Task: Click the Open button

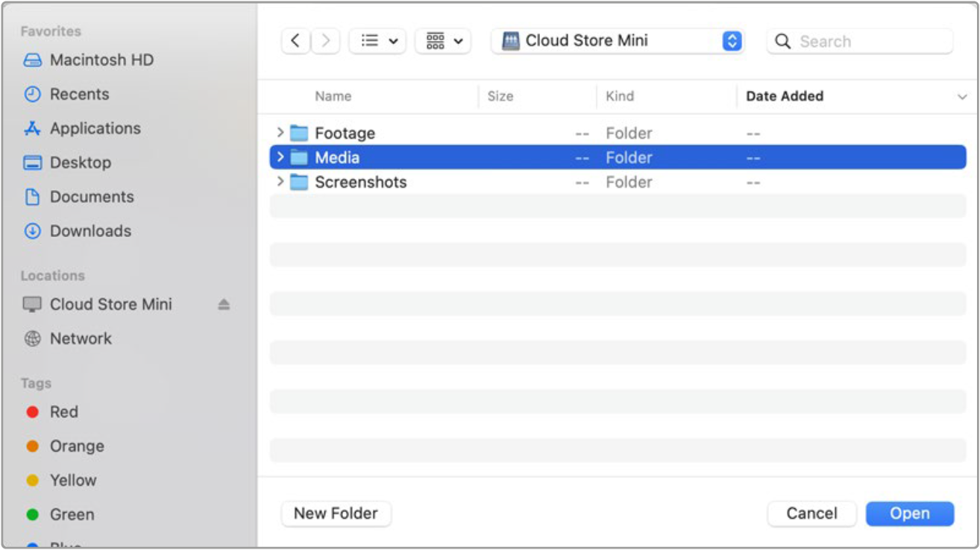Action: pyautogui.click(x=910, y=513)
